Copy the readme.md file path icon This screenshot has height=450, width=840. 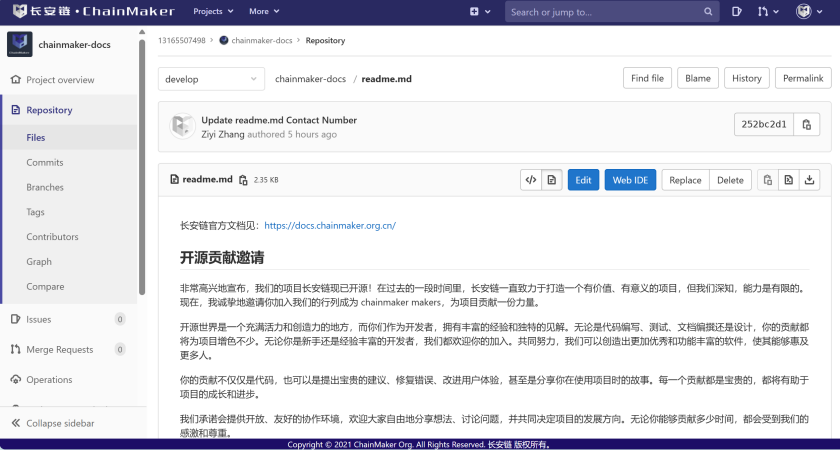point(243,180)
